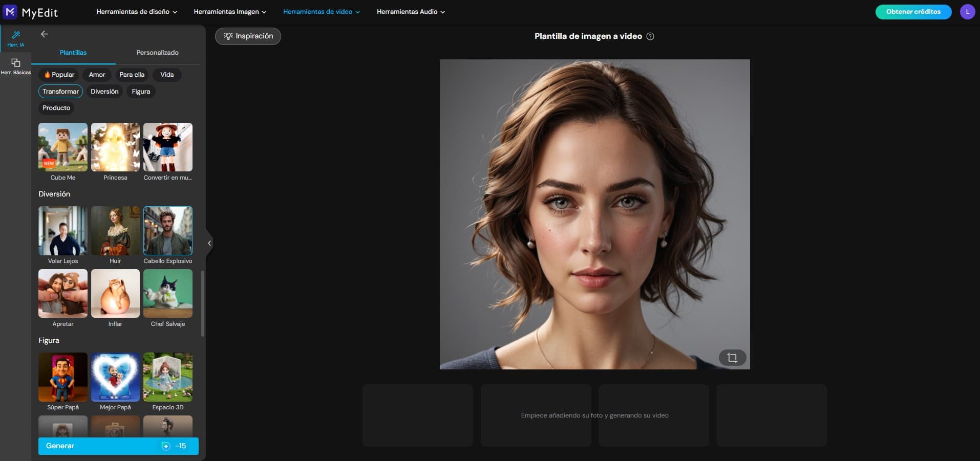This screenshot has height=461, width=980.
Task: Filter templates by Amor
Action: (97, 75)
